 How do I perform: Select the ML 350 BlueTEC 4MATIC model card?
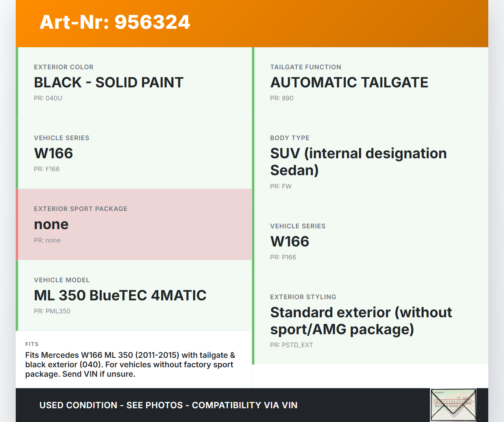tap(134, 295)
